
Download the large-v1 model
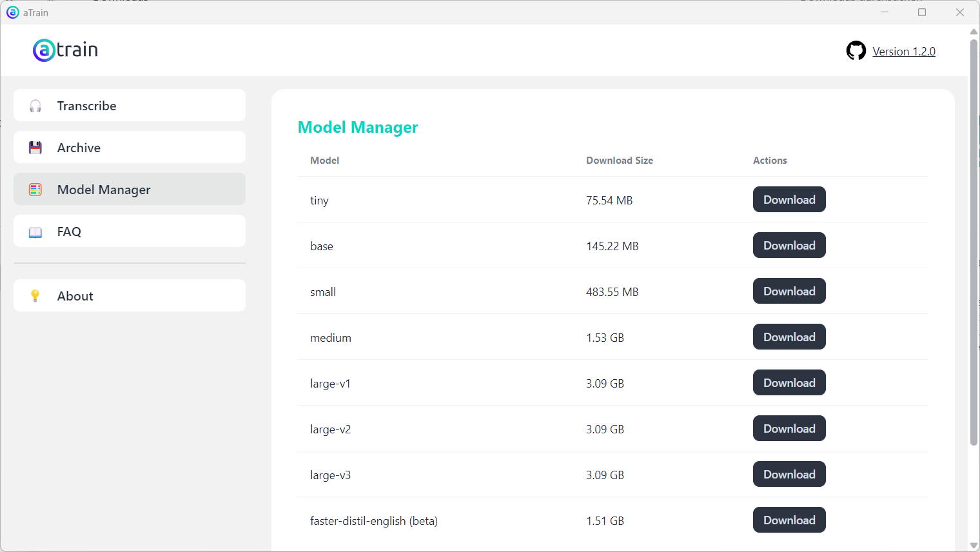789,382
